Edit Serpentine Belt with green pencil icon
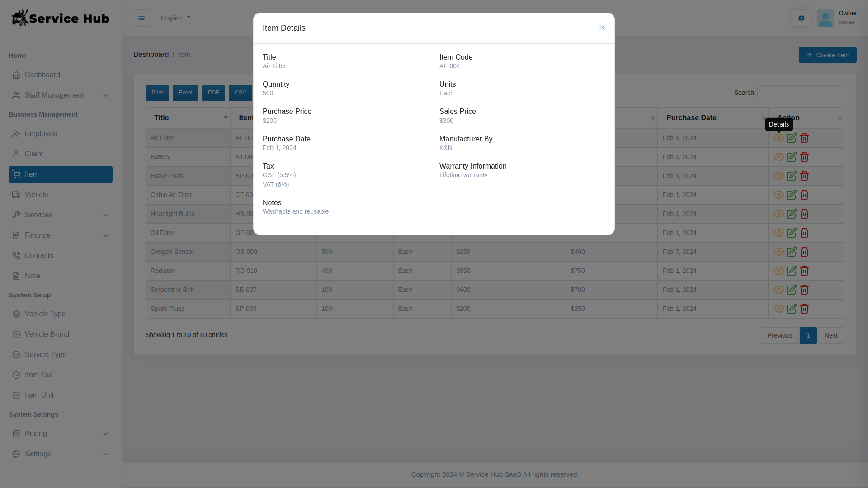 (792, 290)
